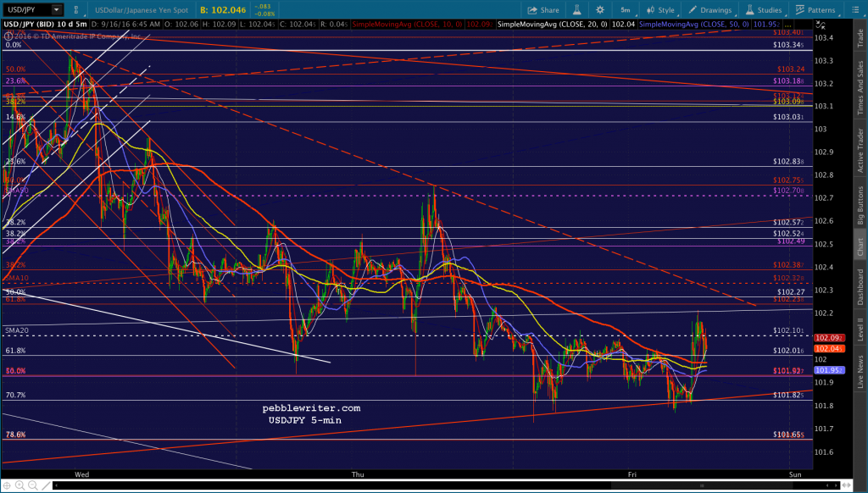The width and height of the screenshot is (868, 493).
Task: Expand more studies with the ellipsis button
Action: [787, 25]
